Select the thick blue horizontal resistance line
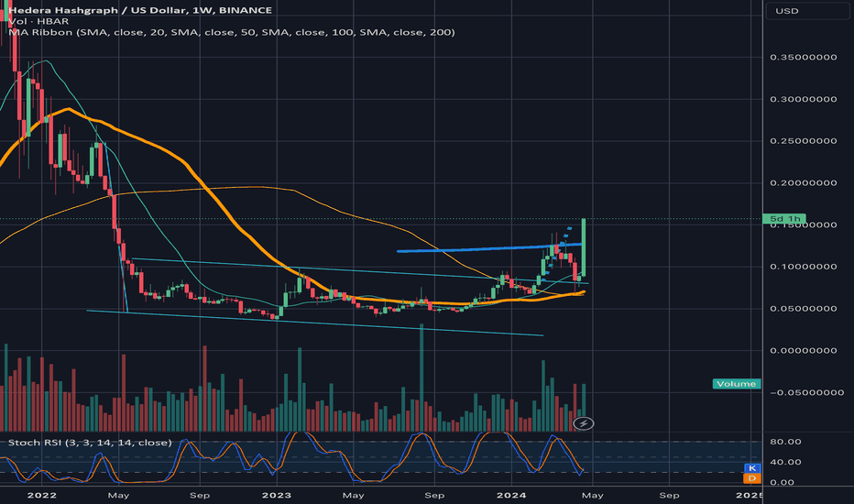 point(490,248)
